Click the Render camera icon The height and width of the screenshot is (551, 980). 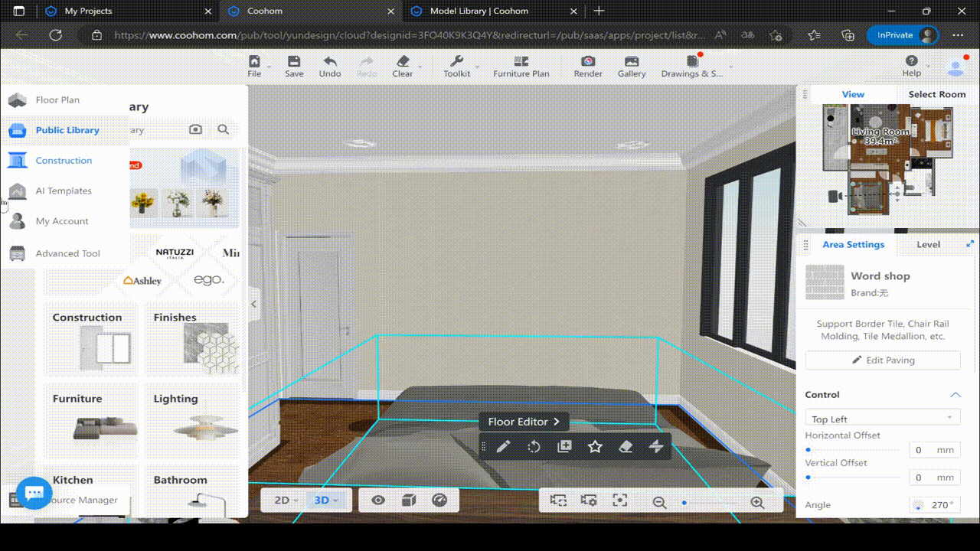click(587, 62)
